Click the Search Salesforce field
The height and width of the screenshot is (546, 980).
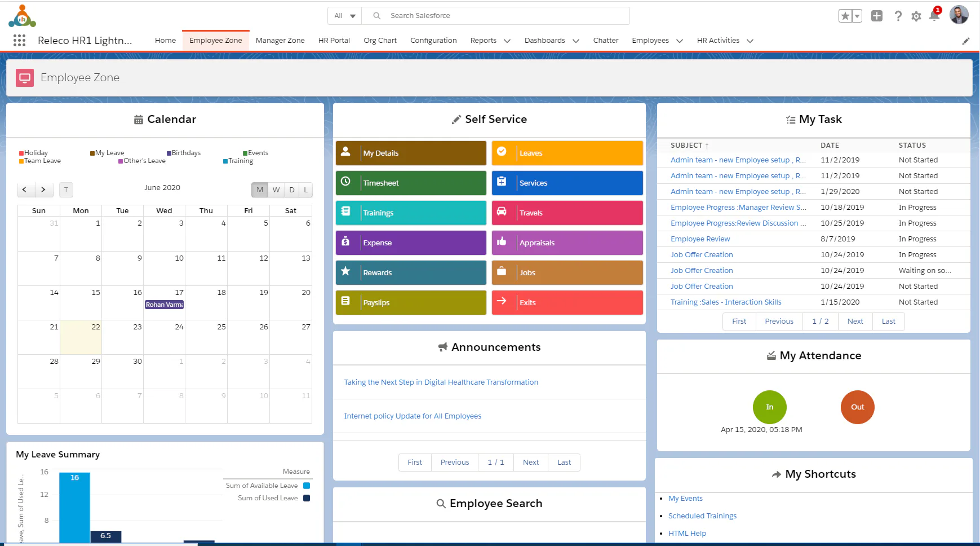pyautogui.click(x=496, y=16)
